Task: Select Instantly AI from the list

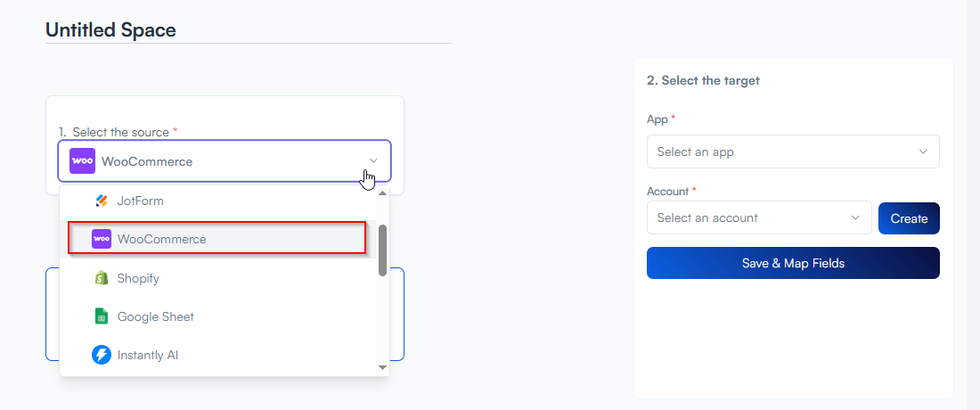Action: click(x=148, y=355)
